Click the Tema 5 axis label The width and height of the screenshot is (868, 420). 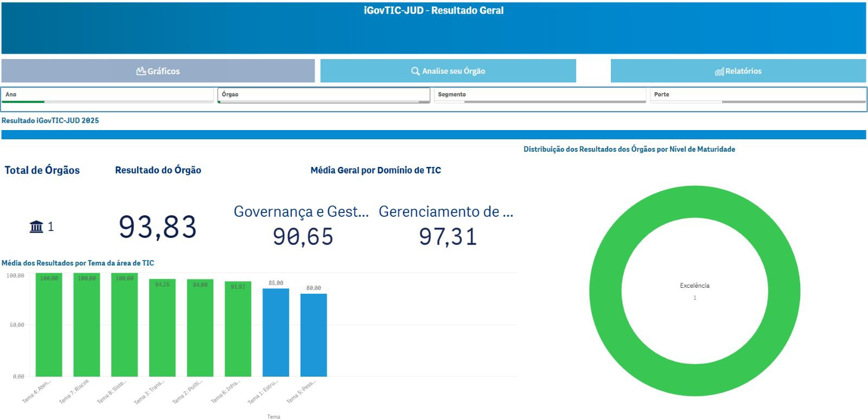301,392
